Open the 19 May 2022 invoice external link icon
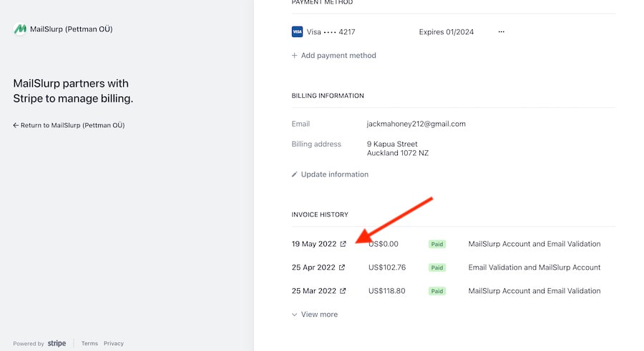 click(x=343, y=244)
